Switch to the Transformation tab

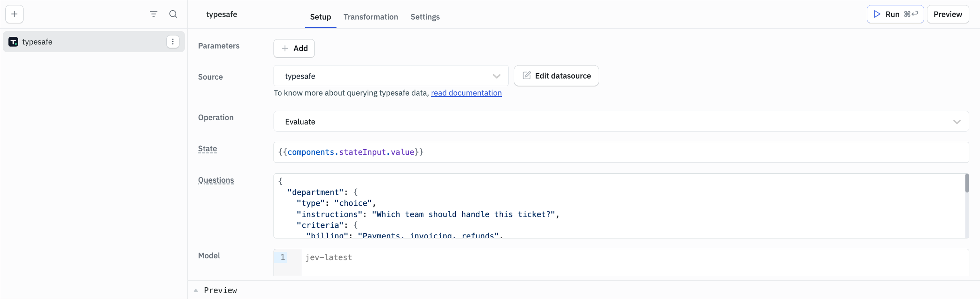pyautogui.click(x=371, y=17)
